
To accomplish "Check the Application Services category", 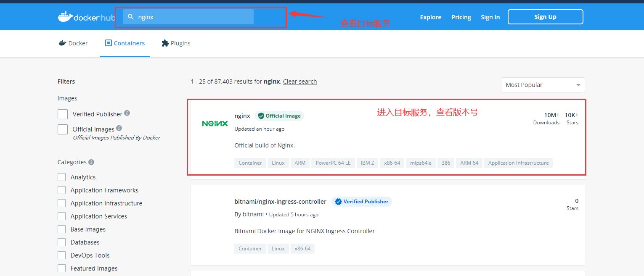I will pos(62,216).
